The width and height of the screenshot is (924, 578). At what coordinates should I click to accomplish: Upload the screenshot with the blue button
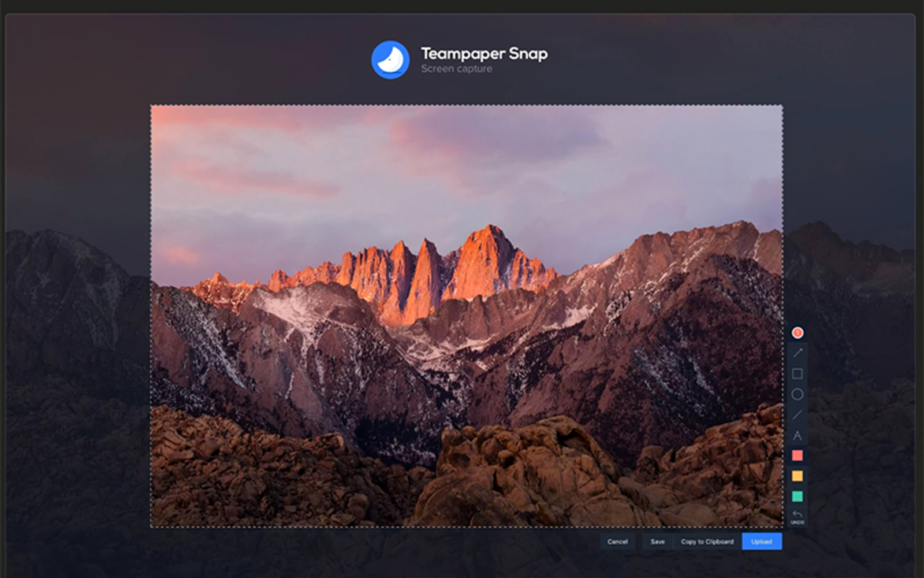762,542
